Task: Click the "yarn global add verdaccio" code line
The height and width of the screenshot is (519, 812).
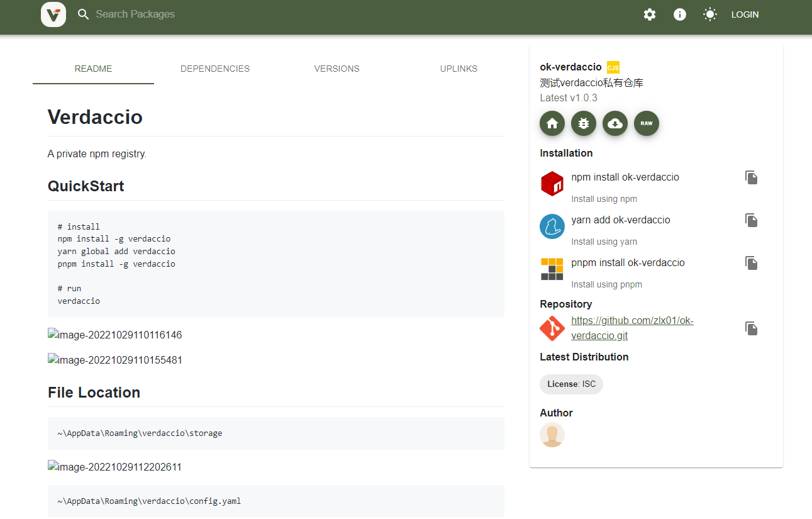Action: pos(116,252)
